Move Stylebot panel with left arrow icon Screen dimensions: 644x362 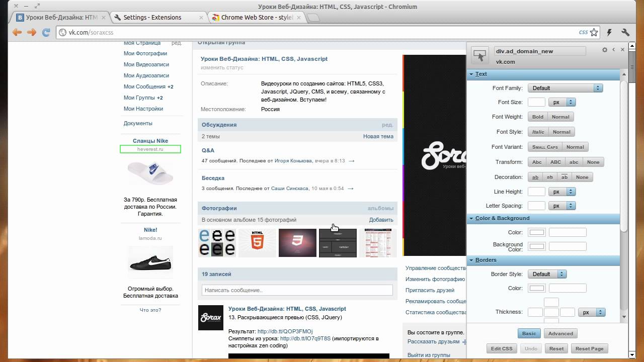click(614, 50)
